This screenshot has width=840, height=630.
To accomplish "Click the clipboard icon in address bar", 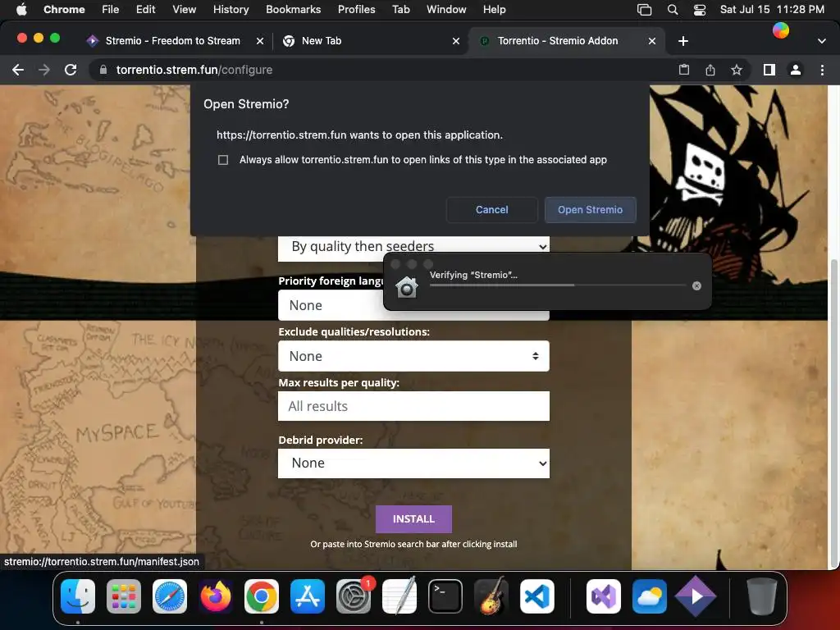I will pyautogui.click(x=684, y=70).
